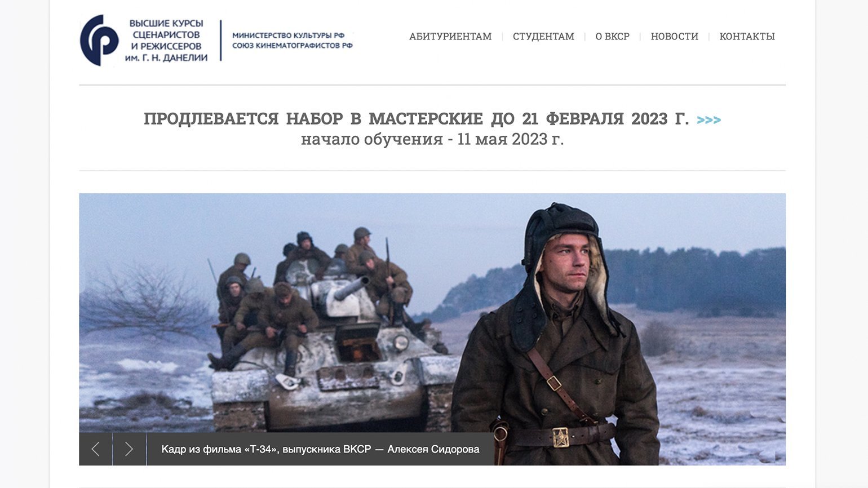Go to the previous slide arrow
The height and width of the screenshot is (488, 868).
[96, 449]
